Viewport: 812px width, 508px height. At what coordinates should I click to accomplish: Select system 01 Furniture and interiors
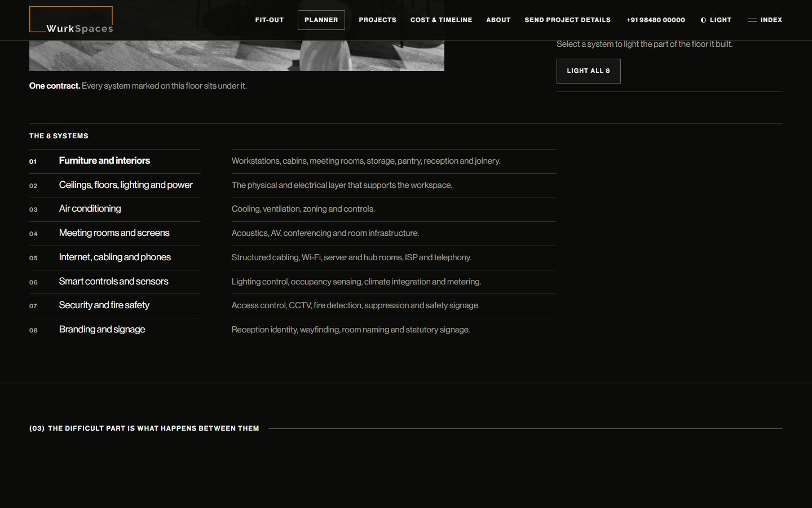click(x=115, y=161)
